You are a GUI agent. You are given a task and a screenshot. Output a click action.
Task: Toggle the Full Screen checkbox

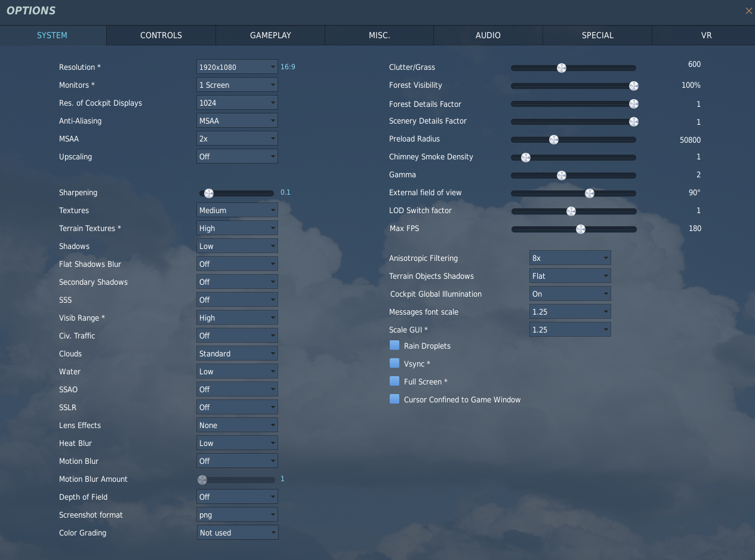click(x=395, y=381)
